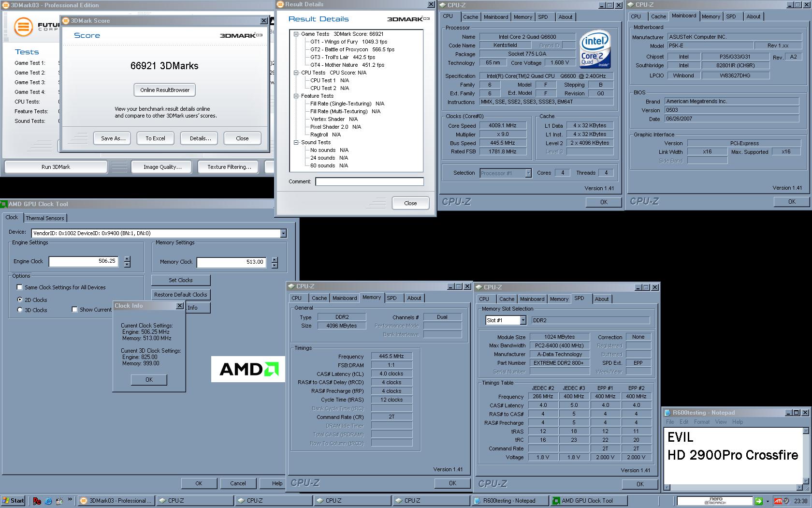812x508 pixels.
Task: Collapse the Feature Tests tree node
Action: (x=296, y=96)
